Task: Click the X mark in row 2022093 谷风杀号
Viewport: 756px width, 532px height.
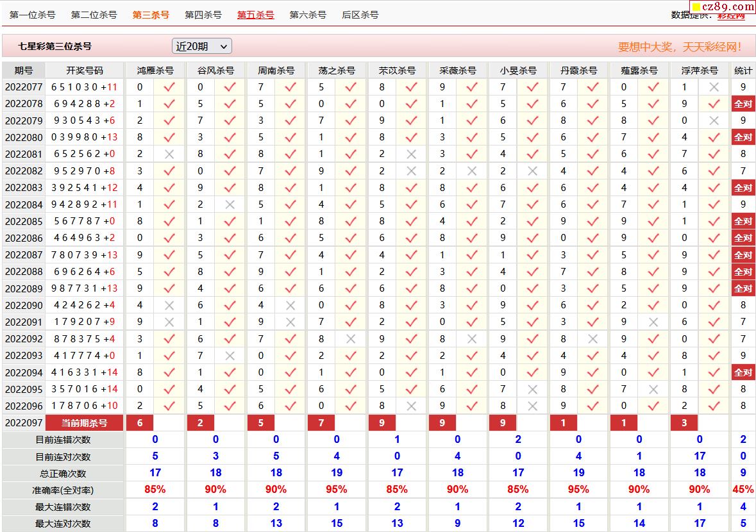Action: click(x=230, y=356)
